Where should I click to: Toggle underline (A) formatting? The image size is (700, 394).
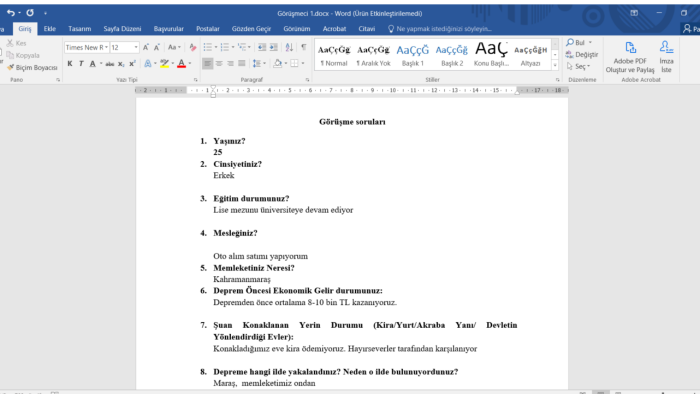92,64
